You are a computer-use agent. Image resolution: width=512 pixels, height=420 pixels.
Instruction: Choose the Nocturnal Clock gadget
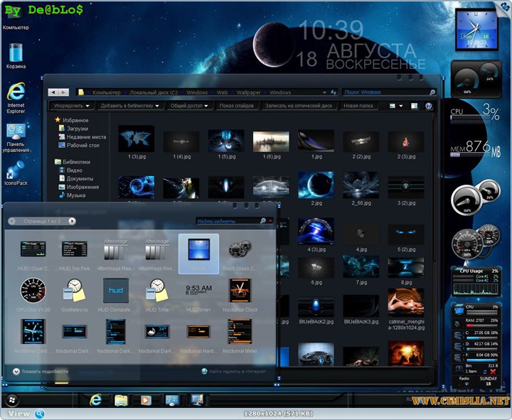[x=240, y=291]
